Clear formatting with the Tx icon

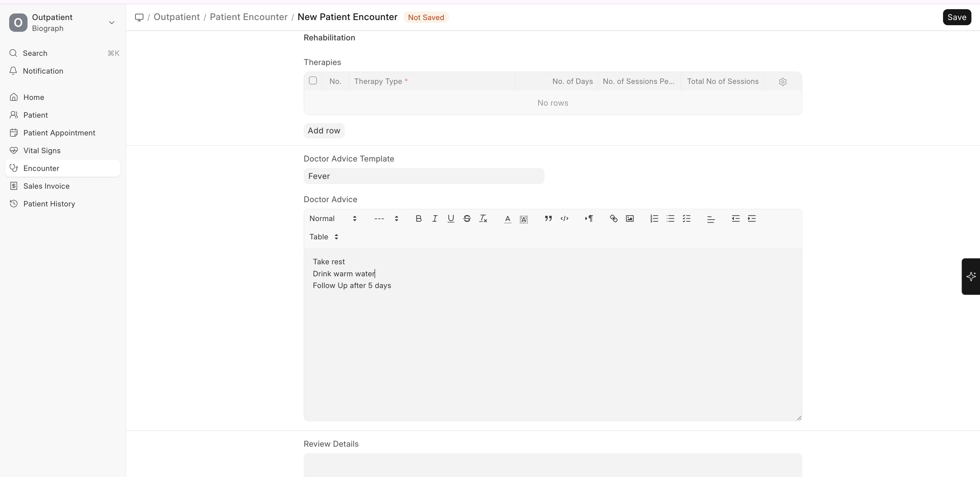(x=483, y=218)
